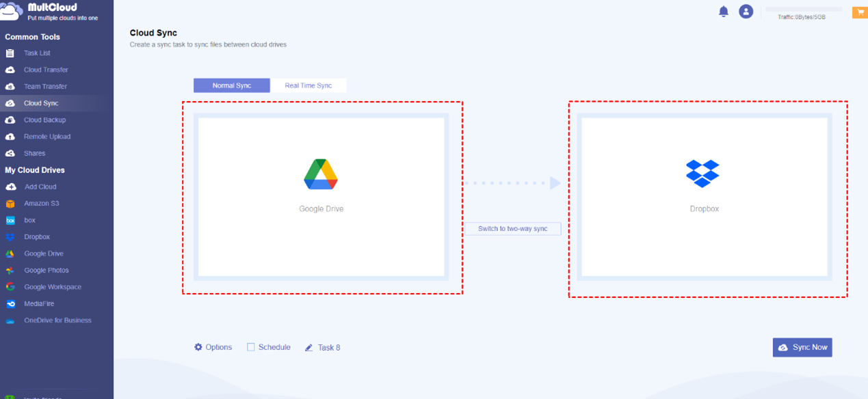868x399 pixels.
Task: Select MediaFire drive entry
Action: click(39, 304)
